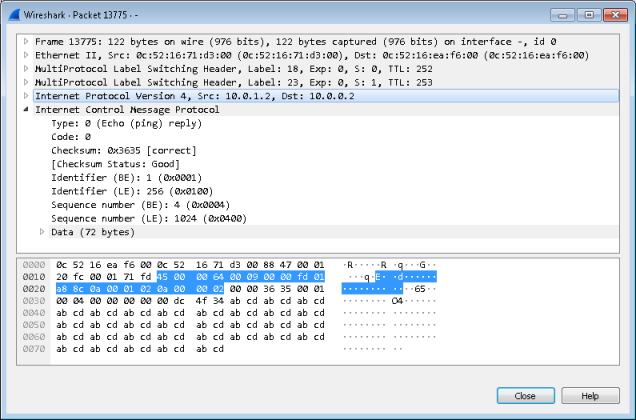636x420 pixels.
Task: Expand the Frame 13775 tree node
Action: point(26,41)
